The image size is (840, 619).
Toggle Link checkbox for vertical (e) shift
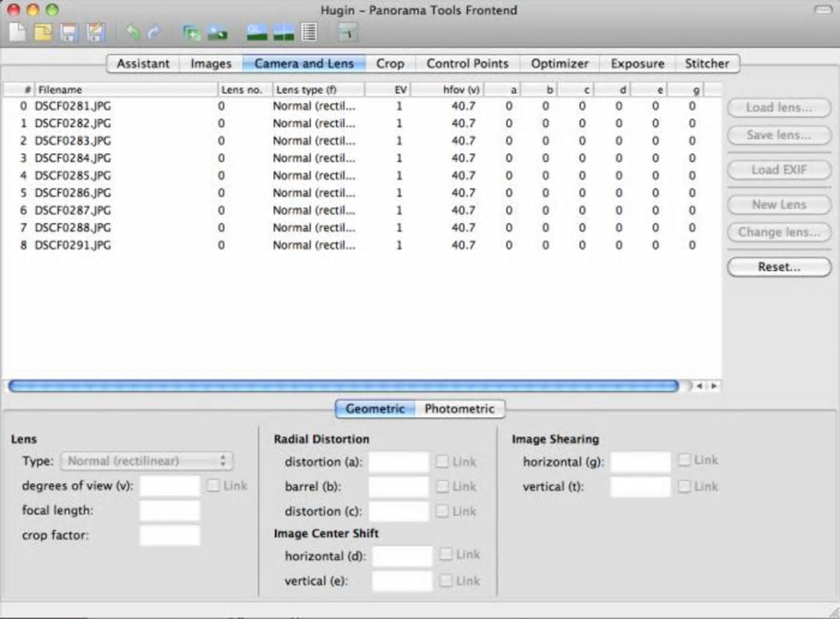[446, 580]
